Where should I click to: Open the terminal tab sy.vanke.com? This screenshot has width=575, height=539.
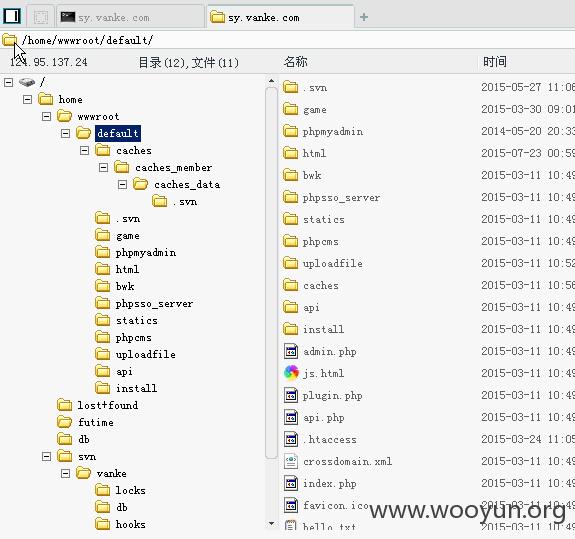point(131,17)
